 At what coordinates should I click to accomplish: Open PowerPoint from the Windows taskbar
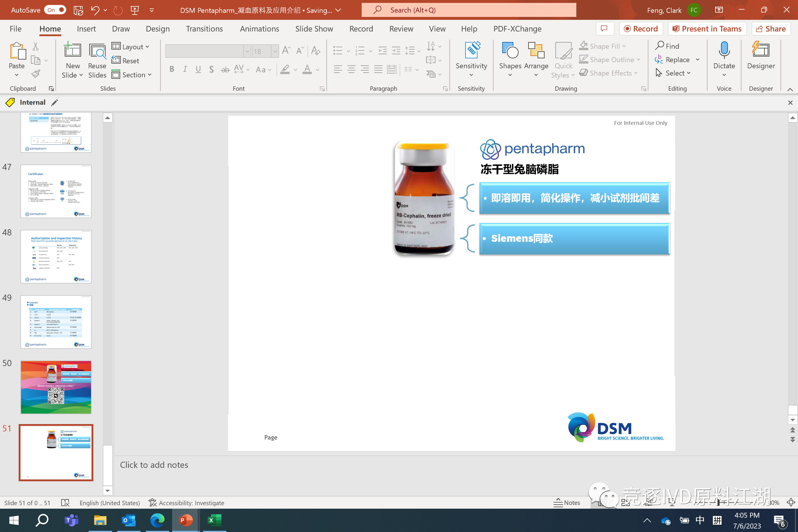185,520
